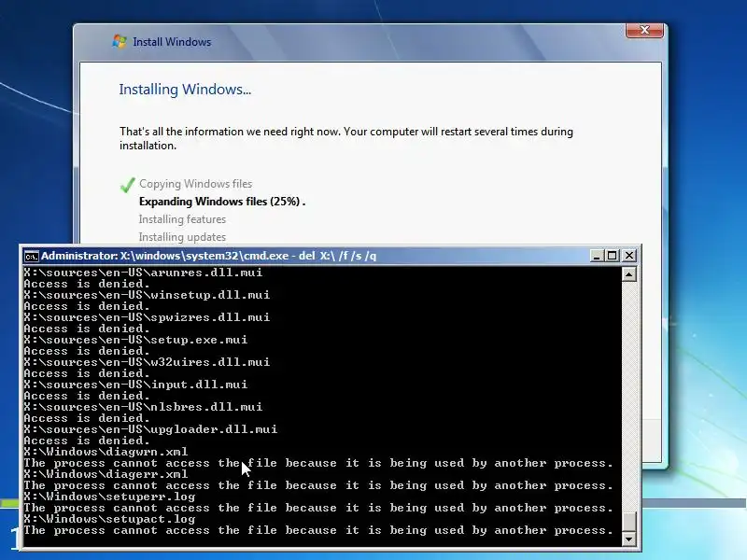Click the line X:\sources\en-US\spwizres.dll.mui
Image resolution: width=747 pixels, height=560 pixels.
147,317
